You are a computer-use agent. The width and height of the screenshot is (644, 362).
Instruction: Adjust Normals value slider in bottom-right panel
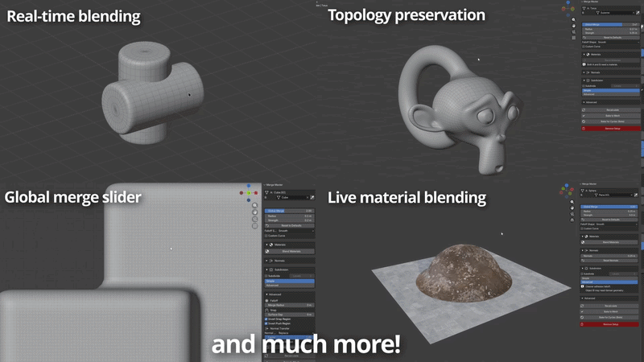coord(609,256)
